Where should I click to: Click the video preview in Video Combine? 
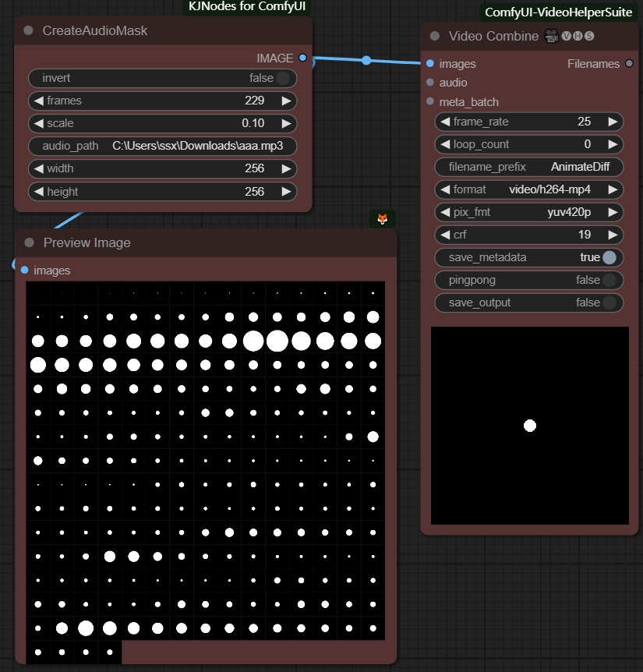(529, 426)
